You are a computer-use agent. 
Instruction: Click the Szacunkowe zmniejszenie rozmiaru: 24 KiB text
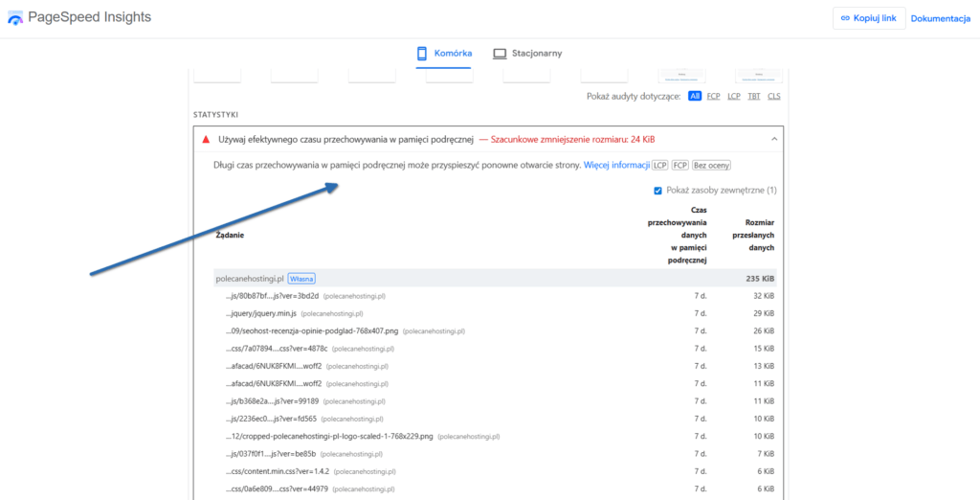click(x=572, y=139)
